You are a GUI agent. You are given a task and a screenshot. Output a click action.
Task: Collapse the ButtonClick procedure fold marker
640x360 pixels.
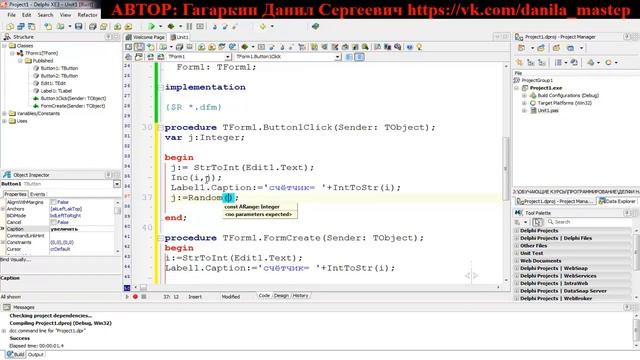point(160,128)
